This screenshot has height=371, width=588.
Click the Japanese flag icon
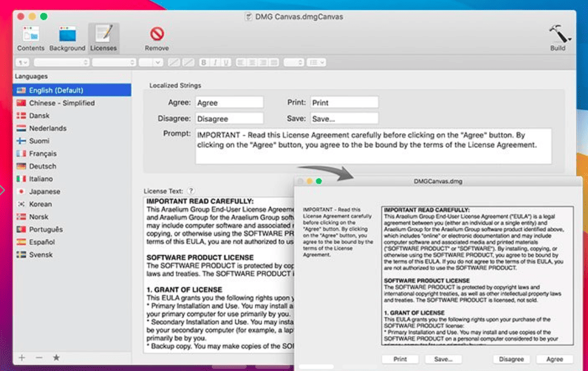[21, 191]
